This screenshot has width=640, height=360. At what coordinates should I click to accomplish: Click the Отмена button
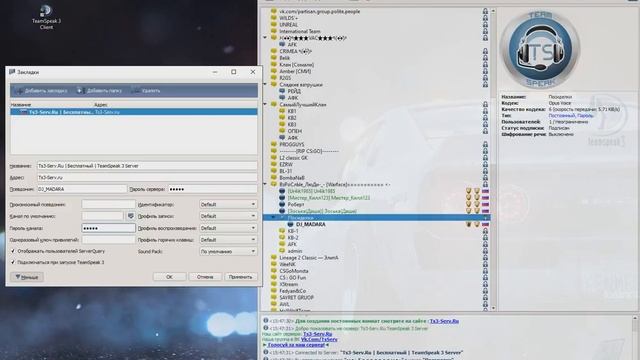tap(205, 277)
